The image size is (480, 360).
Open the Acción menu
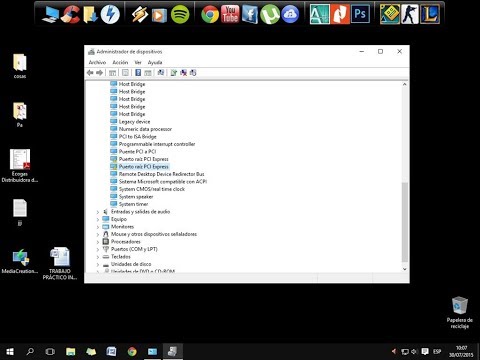(x=120, y=62)
